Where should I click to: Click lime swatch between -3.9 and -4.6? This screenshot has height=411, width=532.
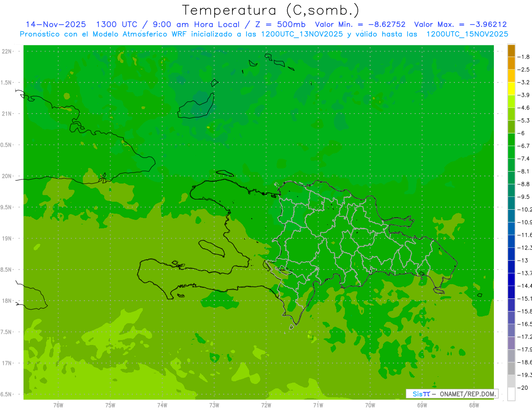511,102
